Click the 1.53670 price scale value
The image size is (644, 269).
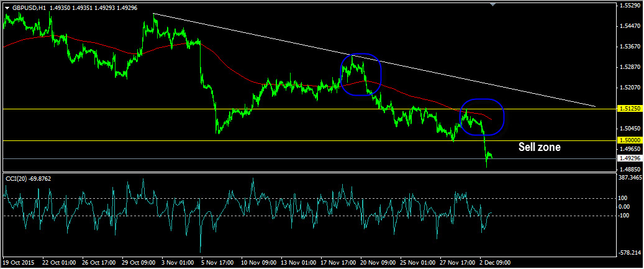click(630, 47)
